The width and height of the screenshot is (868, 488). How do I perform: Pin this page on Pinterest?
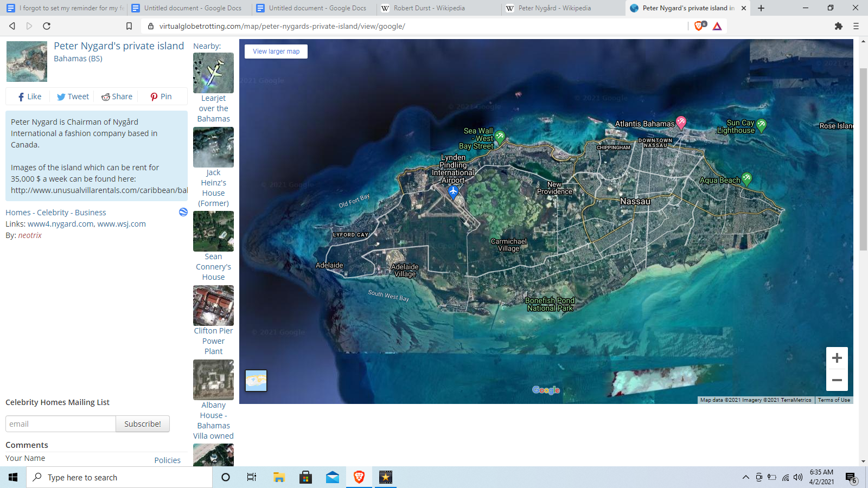click(x=161, y=97)
